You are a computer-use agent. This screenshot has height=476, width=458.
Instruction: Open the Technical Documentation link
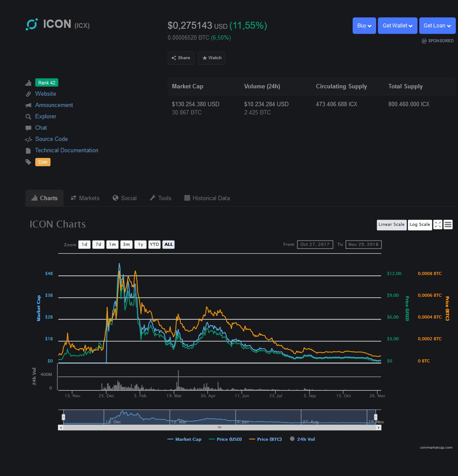tap(67, 150)
